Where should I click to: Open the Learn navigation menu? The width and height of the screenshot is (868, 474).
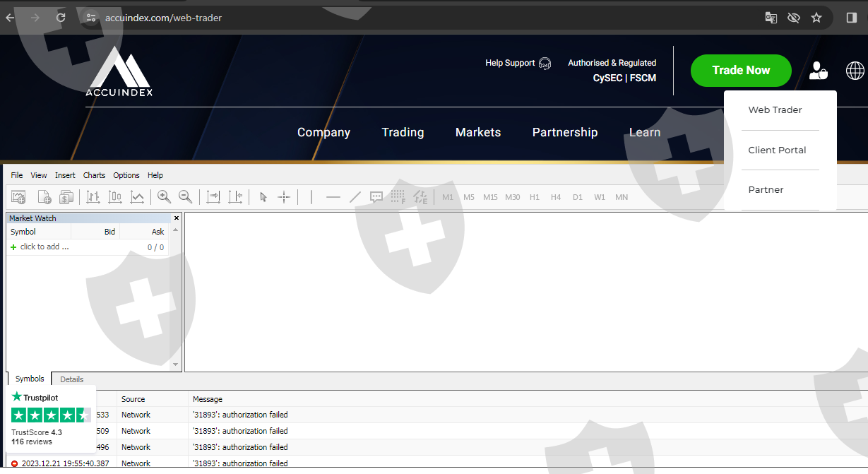pos(645,133)
